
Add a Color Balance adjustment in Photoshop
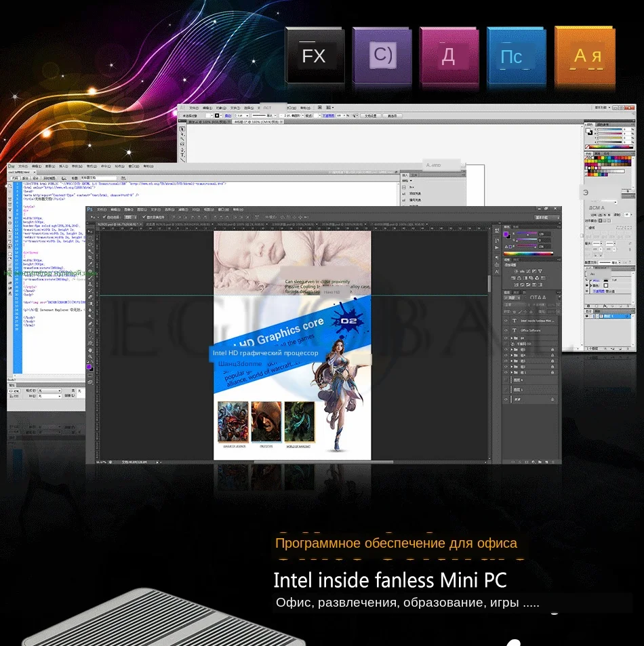[x=519, y=278]
